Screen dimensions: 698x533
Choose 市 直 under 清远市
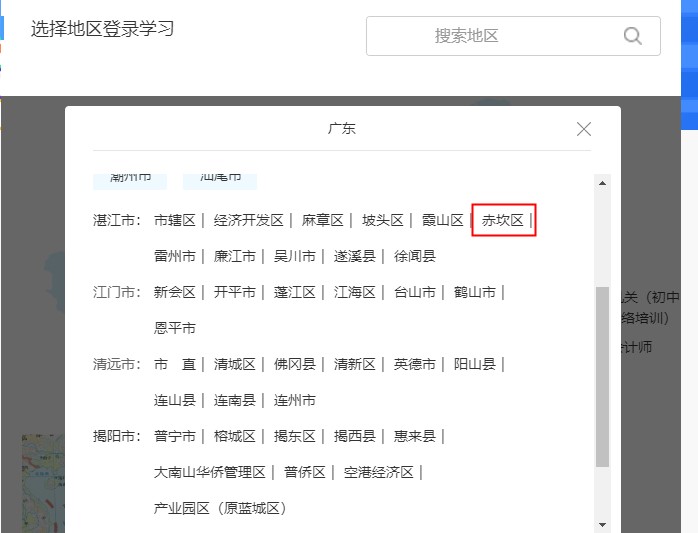click(x=174, y=364)
